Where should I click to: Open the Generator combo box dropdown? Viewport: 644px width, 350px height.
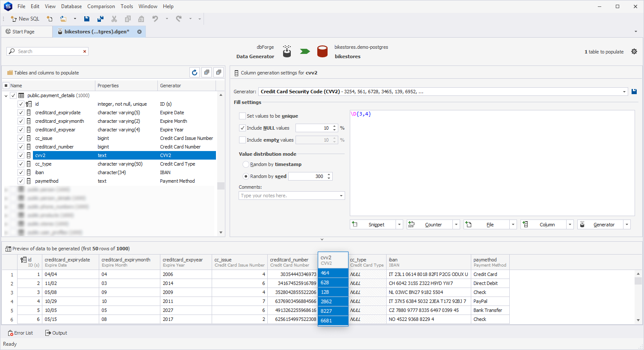click(x=624, y=92)
